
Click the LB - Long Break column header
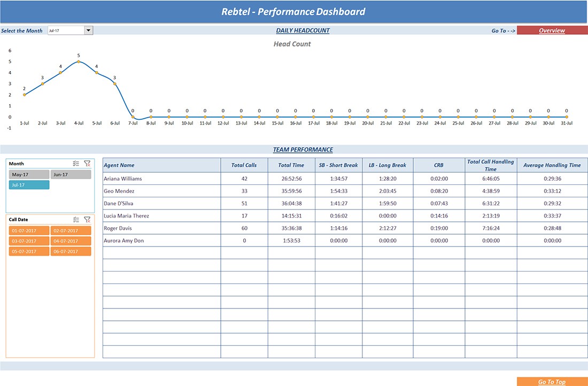pos(388,165)
